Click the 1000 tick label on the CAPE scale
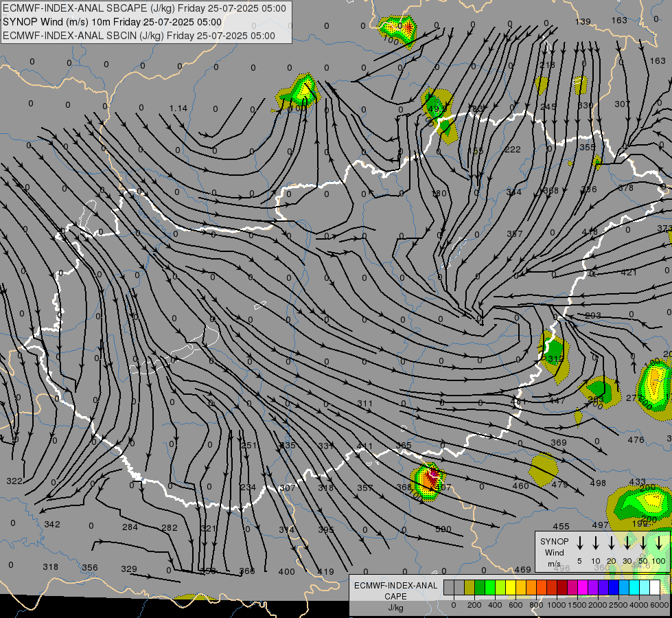The width and height of the screenshot is (672, 618). 556,605
